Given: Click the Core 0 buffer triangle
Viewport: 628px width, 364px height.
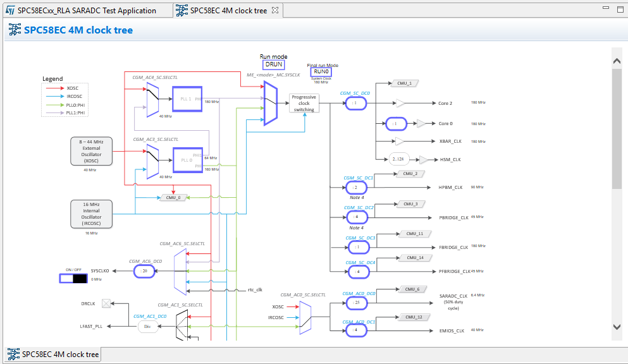Looking at the screenshot, I should tap(421, 124).
